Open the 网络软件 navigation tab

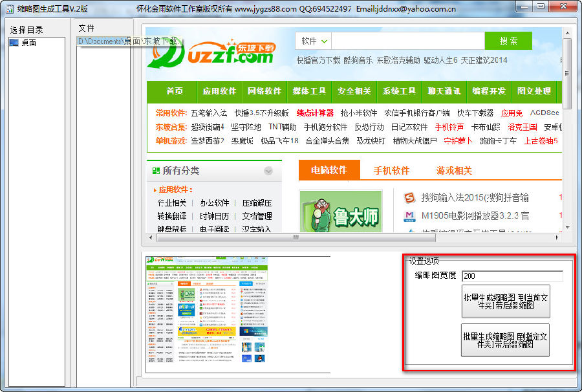(x=264, y=91)
